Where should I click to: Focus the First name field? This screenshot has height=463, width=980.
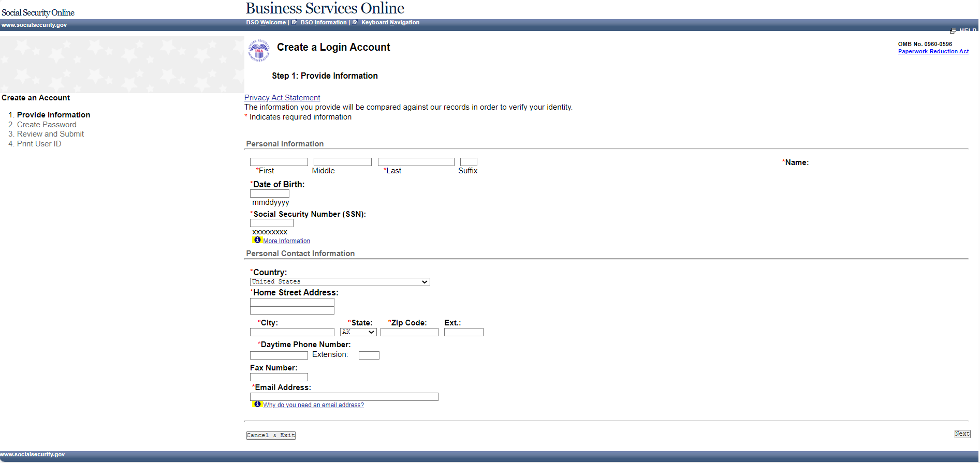click(x=279, y=162)
